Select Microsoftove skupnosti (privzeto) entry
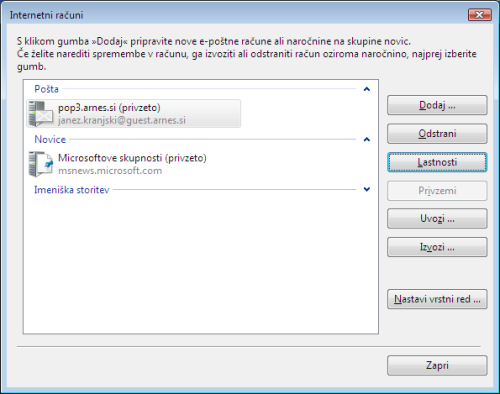 (132, 158)
